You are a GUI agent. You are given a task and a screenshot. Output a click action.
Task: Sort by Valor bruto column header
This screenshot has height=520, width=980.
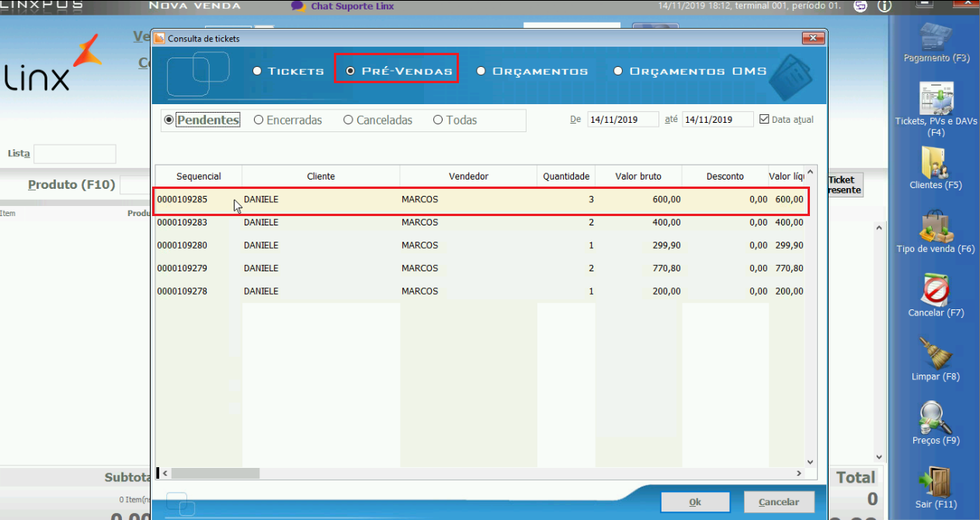click(638, 176)
